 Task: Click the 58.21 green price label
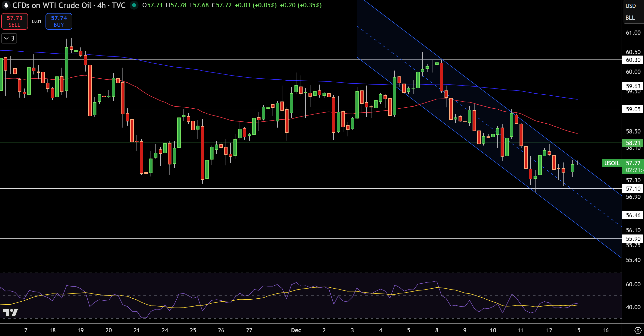[633, 143]
